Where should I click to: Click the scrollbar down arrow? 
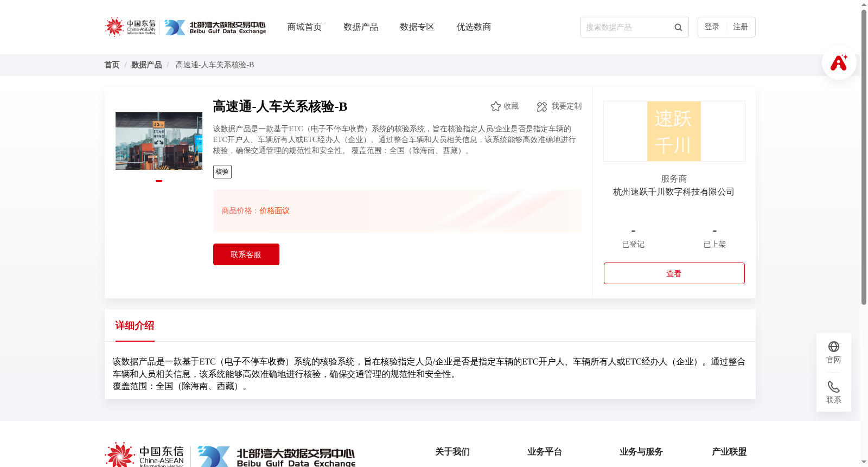[864, 462]
